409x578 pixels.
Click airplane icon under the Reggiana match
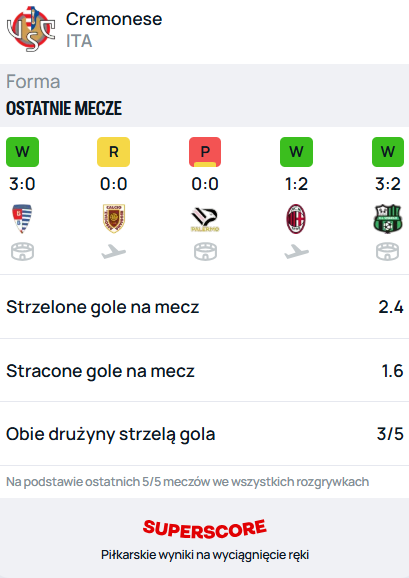click(x=113, y=252)
